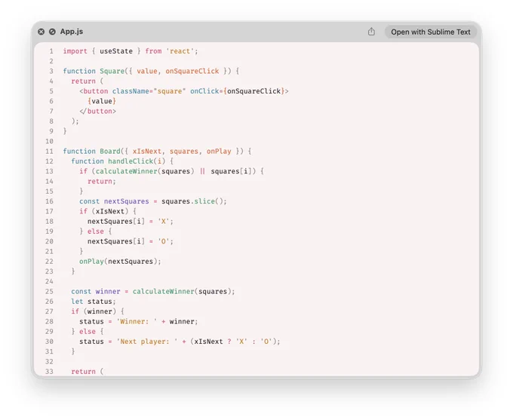513x420 pixels.
Task: Click 'let status;' on line 26
Action: coord(94,302)
